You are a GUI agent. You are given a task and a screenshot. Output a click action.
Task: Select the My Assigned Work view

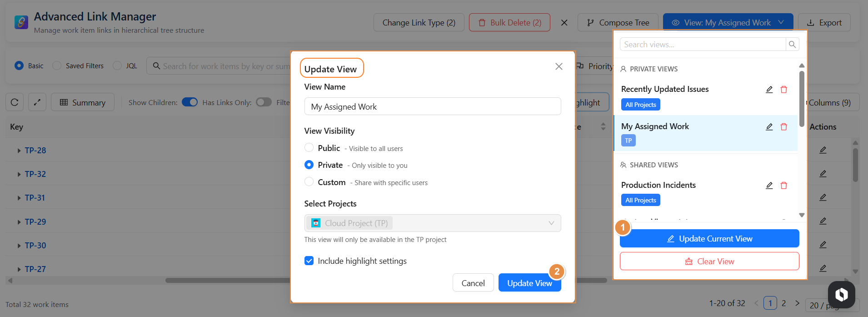point(655,126)
